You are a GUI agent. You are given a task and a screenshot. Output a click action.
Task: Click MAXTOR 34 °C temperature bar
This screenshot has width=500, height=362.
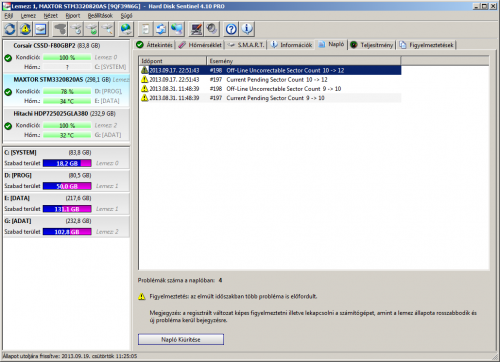(x=67, y=101)
